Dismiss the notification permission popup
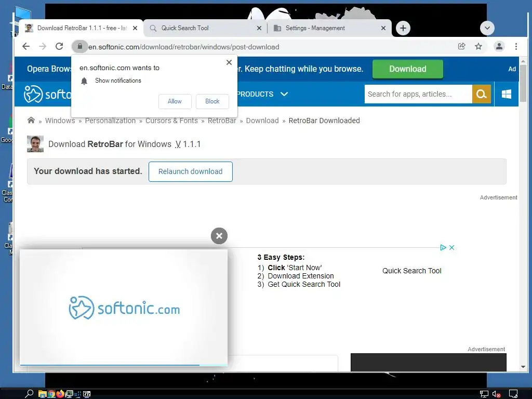The width and height of the screenshot is (532, 399). [229, 62]
